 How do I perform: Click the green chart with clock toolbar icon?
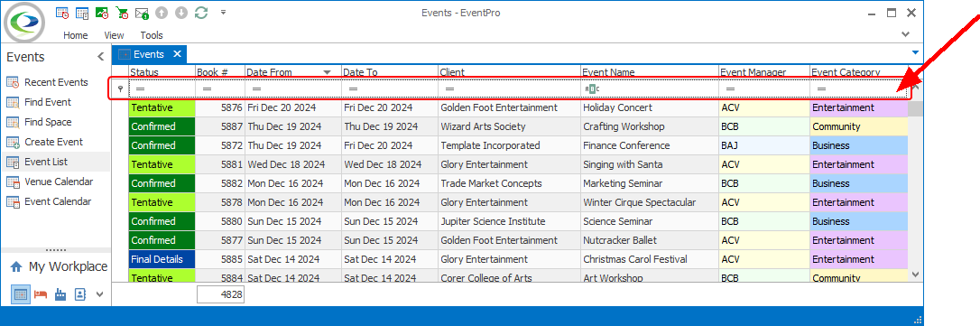[102, 13]
